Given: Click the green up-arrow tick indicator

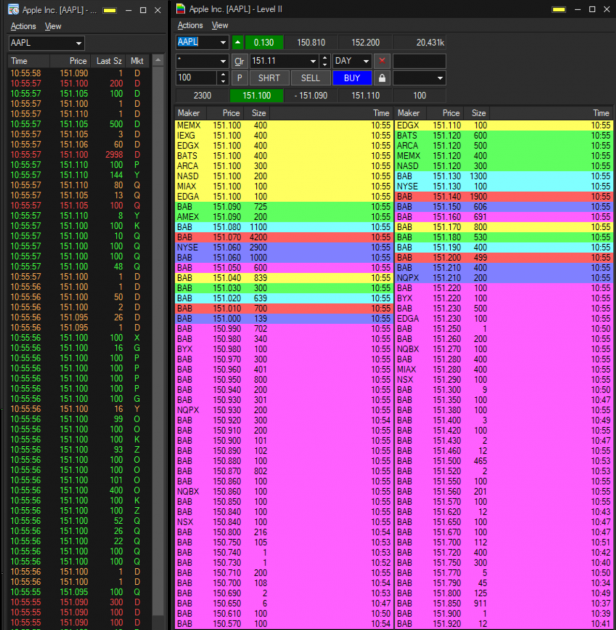Looking at the screenshot, I should (x=237, y=42).
